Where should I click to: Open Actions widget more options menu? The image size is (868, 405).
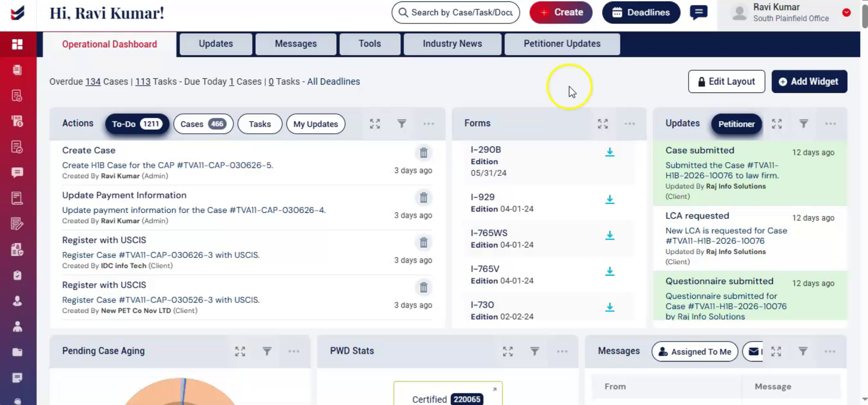coord(429,124)
